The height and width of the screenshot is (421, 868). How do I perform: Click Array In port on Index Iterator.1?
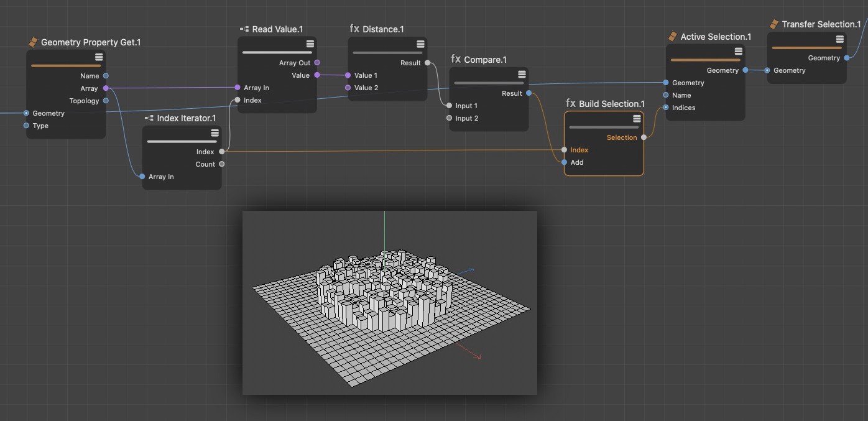(142, 177)
